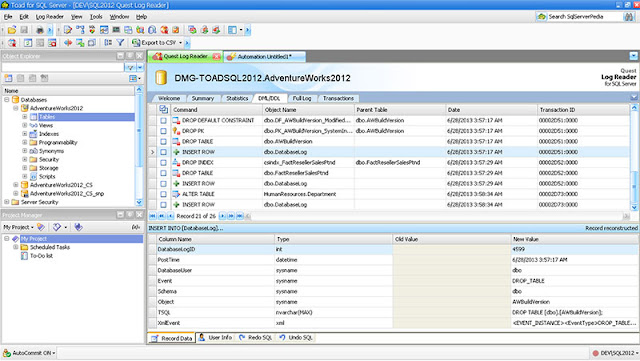Open the Export to CSV dropdown arrow
Screen dimensions: 640x361
[180, 42]
